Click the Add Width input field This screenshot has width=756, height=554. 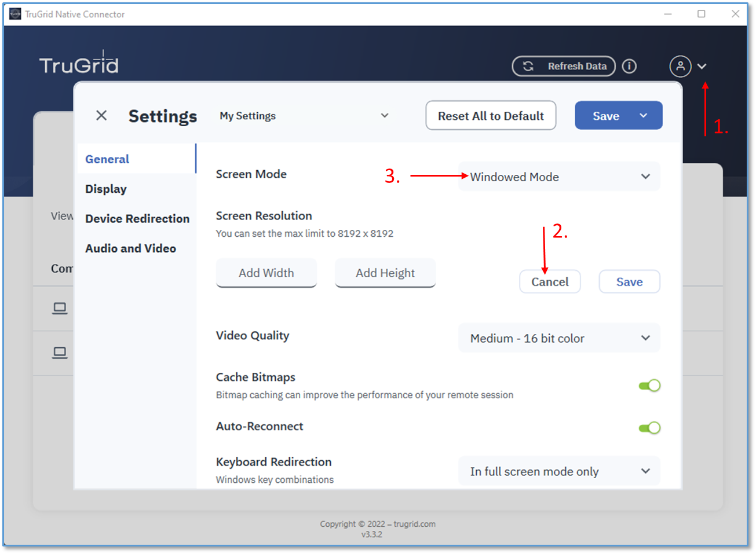pyautogui.click(x=266, y=273)
